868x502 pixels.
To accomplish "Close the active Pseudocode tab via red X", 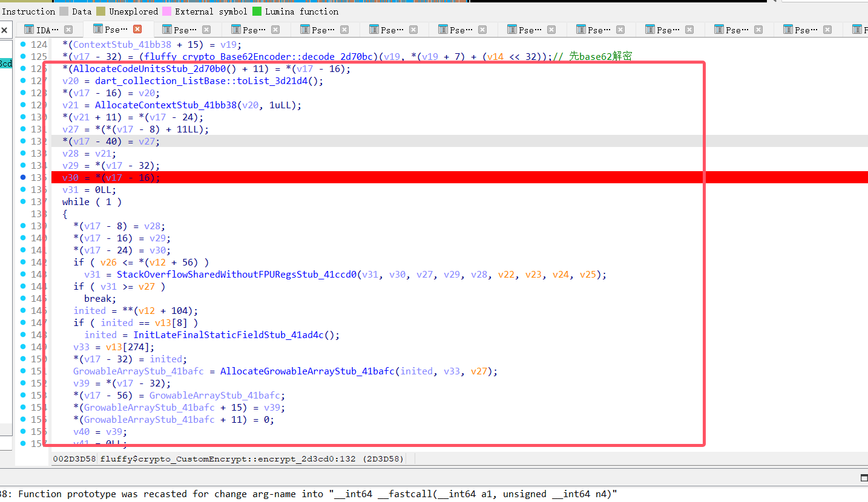I will (x=137, y=29).
